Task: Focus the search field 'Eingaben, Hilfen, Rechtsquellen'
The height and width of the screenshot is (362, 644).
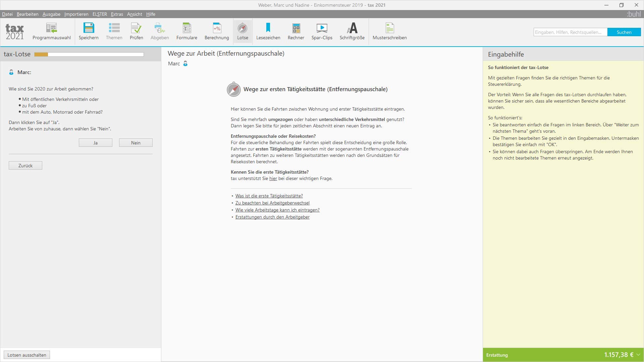Action: (x=571, y=32)
